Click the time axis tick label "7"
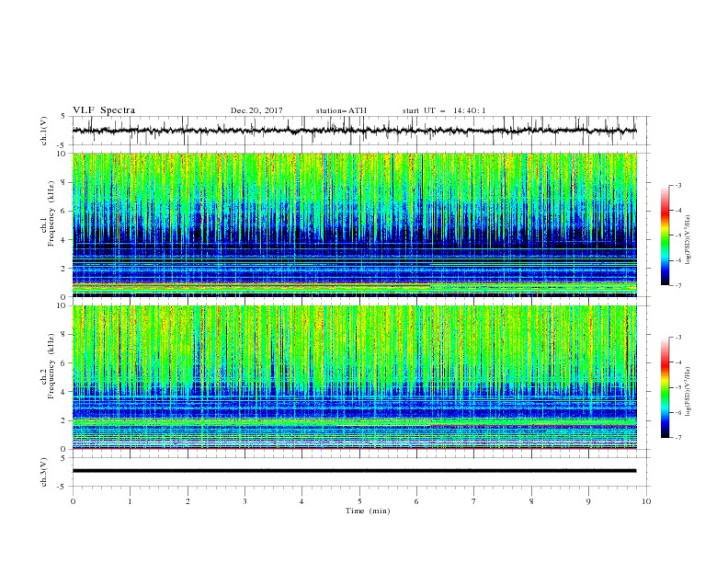The height and width of the screenshot is (563, 728). click(x=474, y=501)
